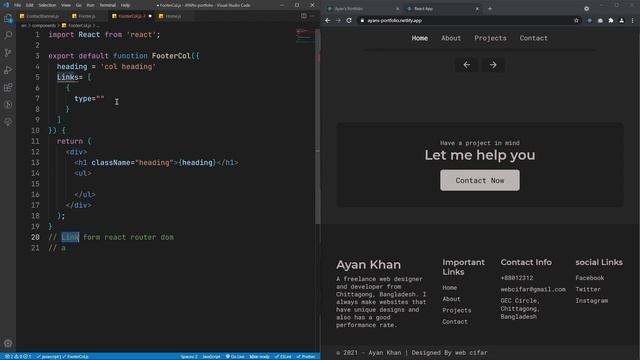The image size is (640, 360).
Task: Click the footer About link
Action: (x=451, y=299)
